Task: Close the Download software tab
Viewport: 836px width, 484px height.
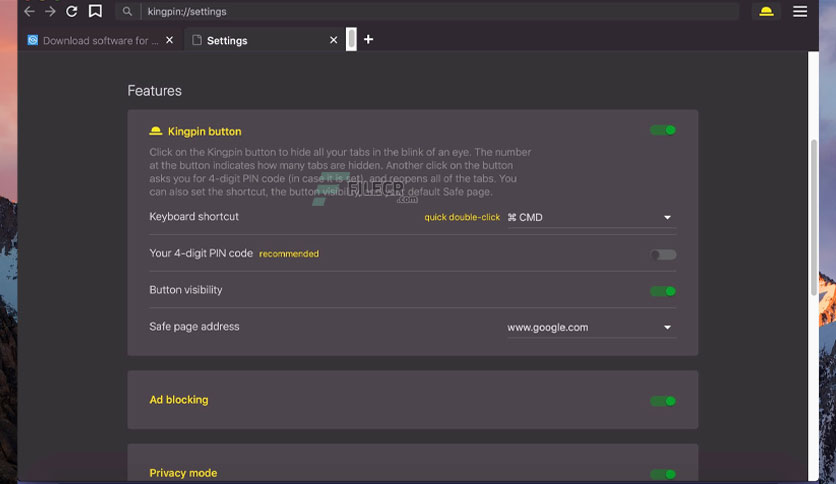Action: coord(170,40)
